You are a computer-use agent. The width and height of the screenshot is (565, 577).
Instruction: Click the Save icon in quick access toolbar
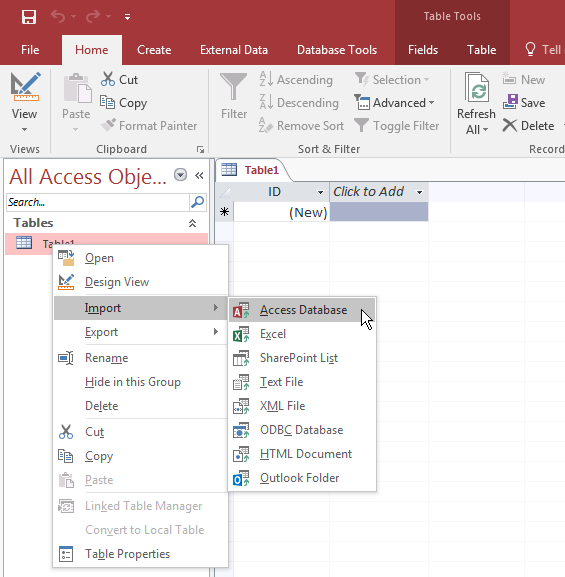(x=29, y=17)
